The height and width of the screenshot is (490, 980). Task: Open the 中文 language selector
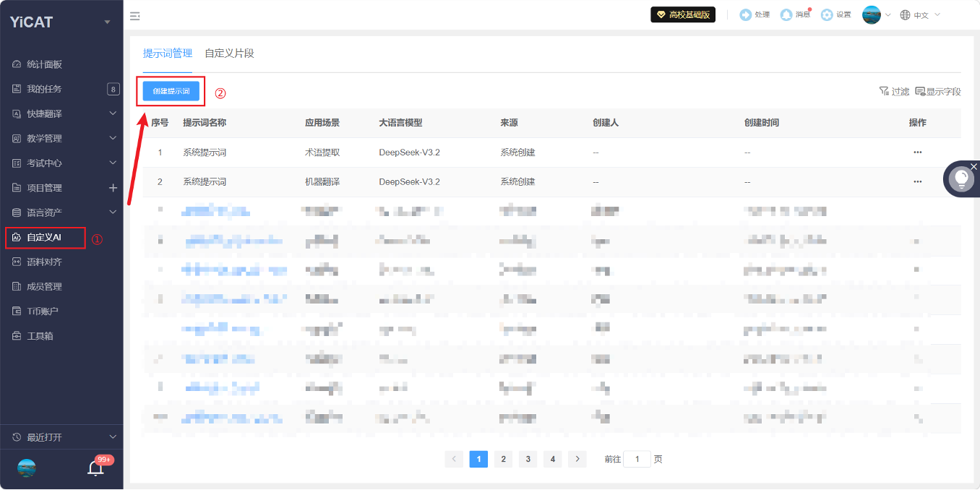click(920, 14)
